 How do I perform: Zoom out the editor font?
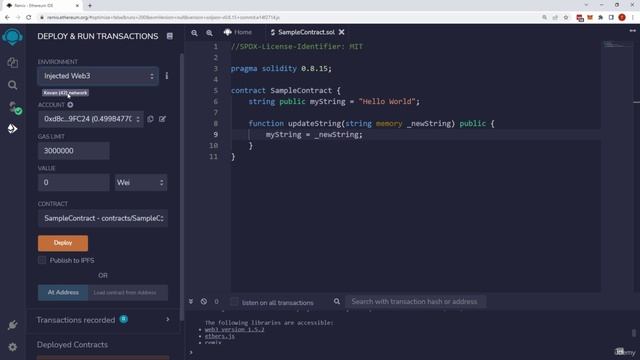[194, 33]
